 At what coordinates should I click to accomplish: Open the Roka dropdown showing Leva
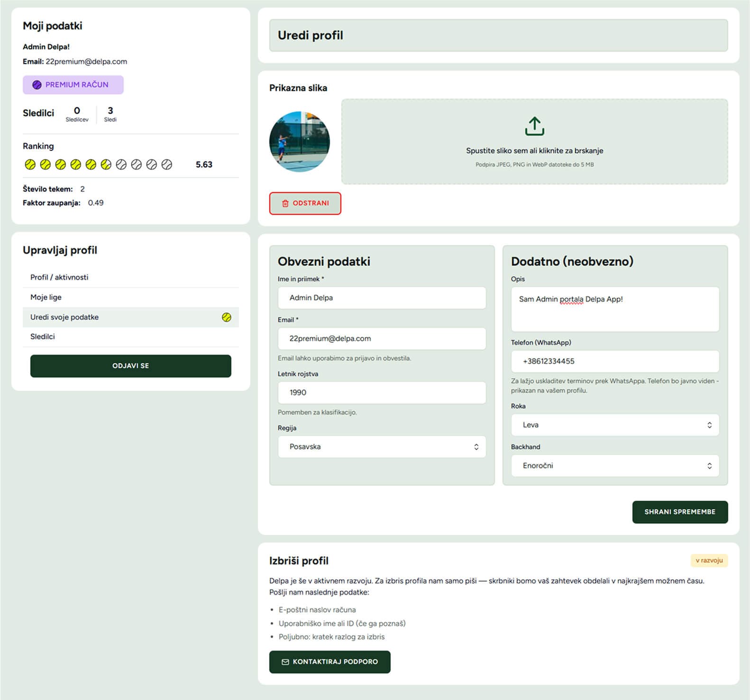pos(615,425)
